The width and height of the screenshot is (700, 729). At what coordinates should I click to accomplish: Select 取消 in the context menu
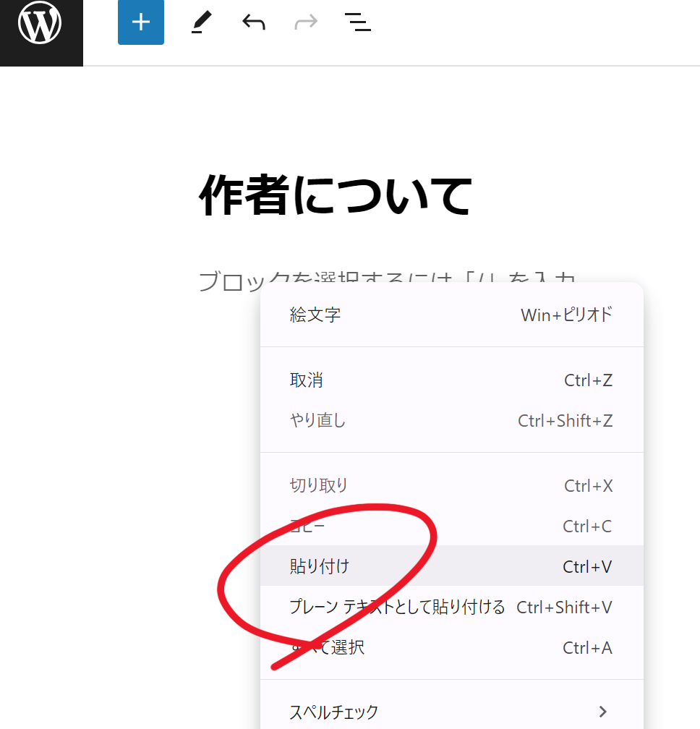coord(307,380)
